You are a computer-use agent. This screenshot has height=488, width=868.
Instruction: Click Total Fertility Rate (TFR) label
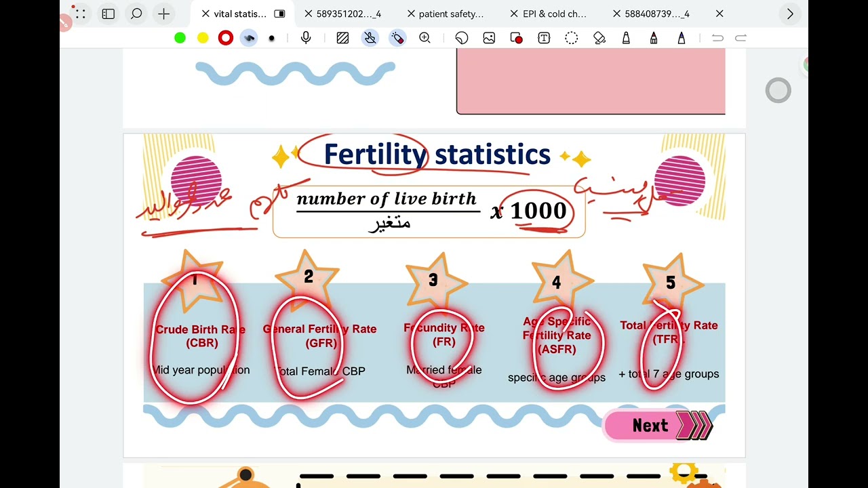tap(669, 332)
